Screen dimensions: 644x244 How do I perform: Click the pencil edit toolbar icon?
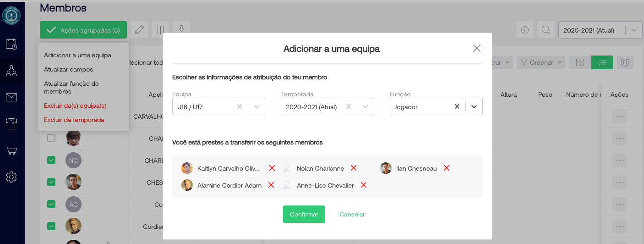[x=139, y=30]
